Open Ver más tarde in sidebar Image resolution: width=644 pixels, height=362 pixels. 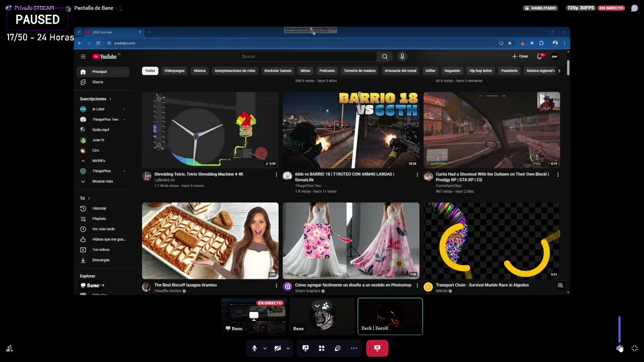(x=103, y=229)
